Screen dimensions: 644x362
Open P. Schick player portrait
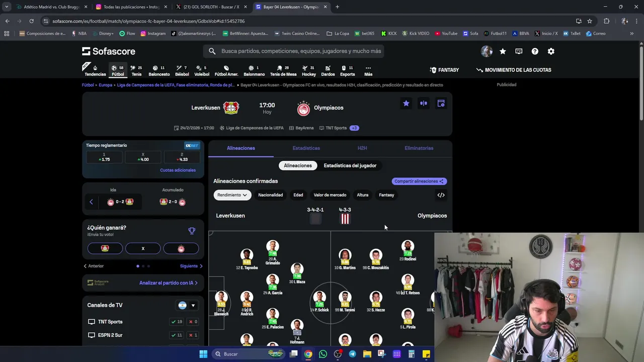(x=319, y=298)
